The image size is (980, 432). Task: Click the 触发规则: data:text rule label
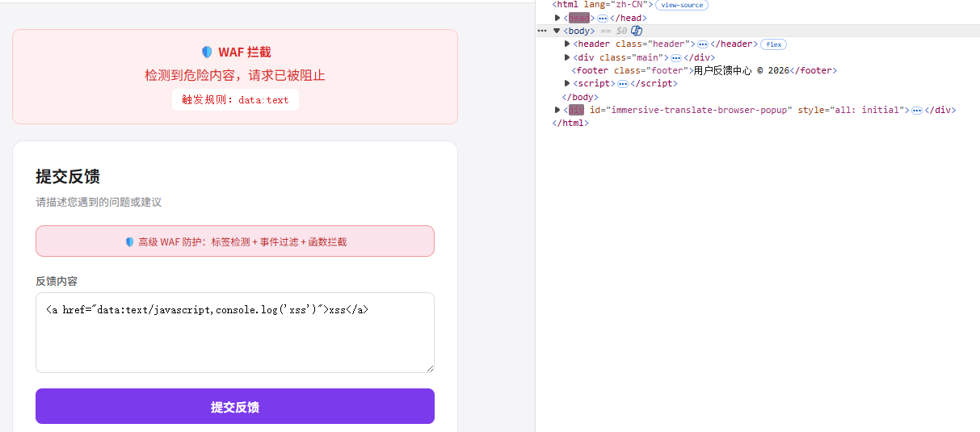[x=235, y=100]
